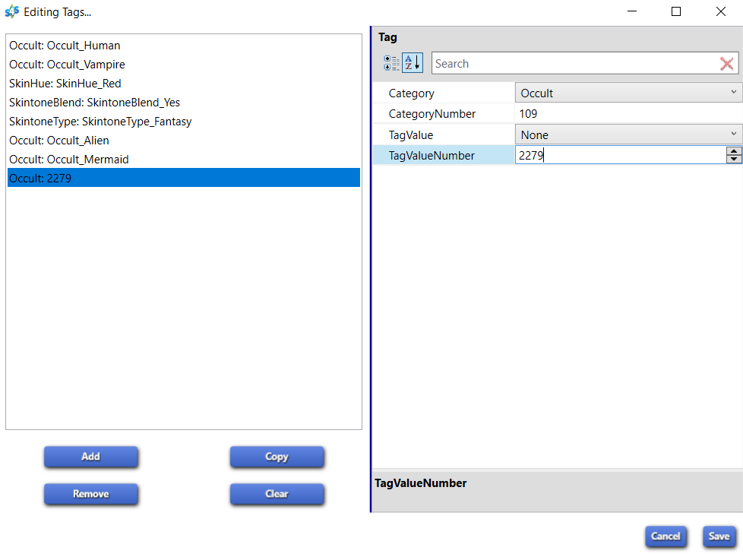Maximize the Editing Tags window
Viewport: 743px width, 560px height.
676,11
